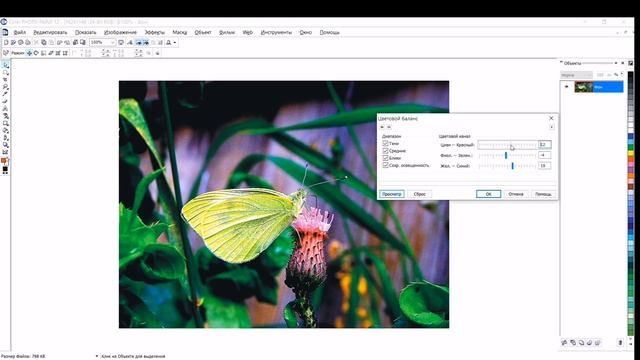Click the Cut scissors icon in the toolbar
The width and height of the screenshot is (640, 360).
36,42
